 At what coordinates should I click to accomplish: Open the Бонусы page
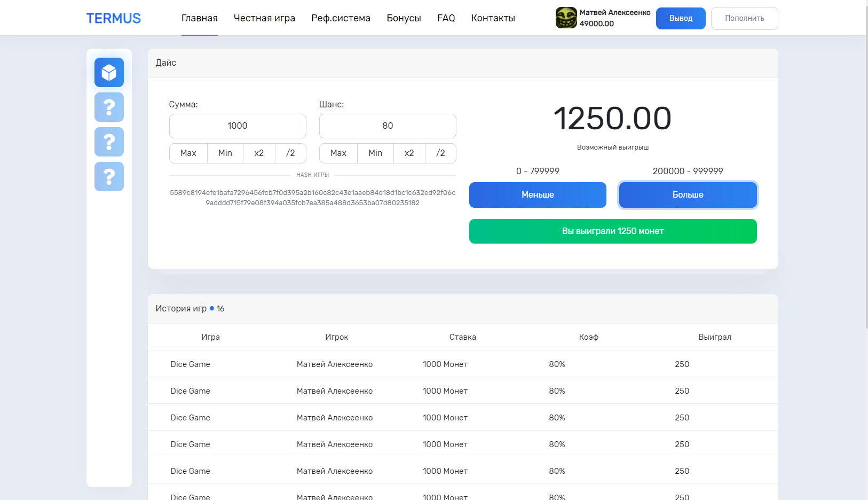click(x=404, y=18)
